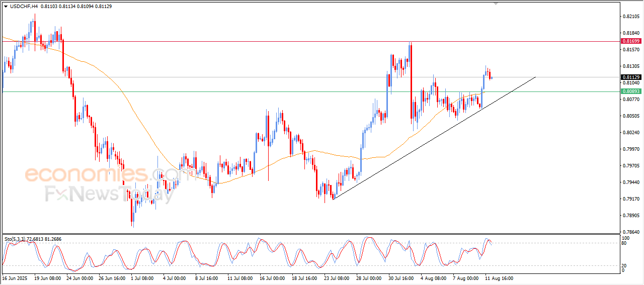Click the 11 Aug 16:00 time label
Viewport: 644px width, 285px height.
(499, 278)
